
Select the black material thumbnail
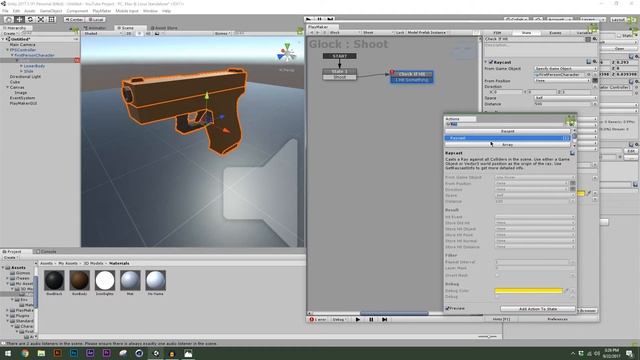(54, 280)
